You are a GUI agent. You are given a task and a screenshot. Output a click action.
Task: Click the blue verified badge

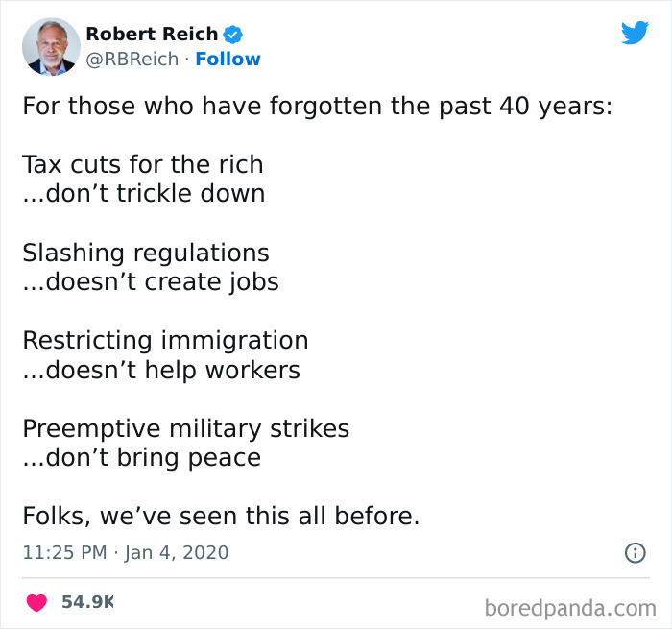point(232,35)
